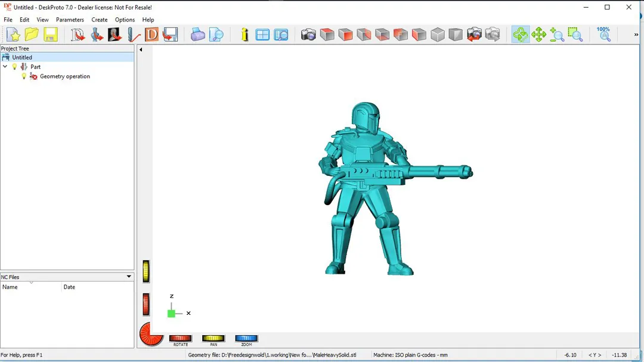
Task: Click the Print purple printer icon
Action: pyautogui.click(x=197, y=35)
